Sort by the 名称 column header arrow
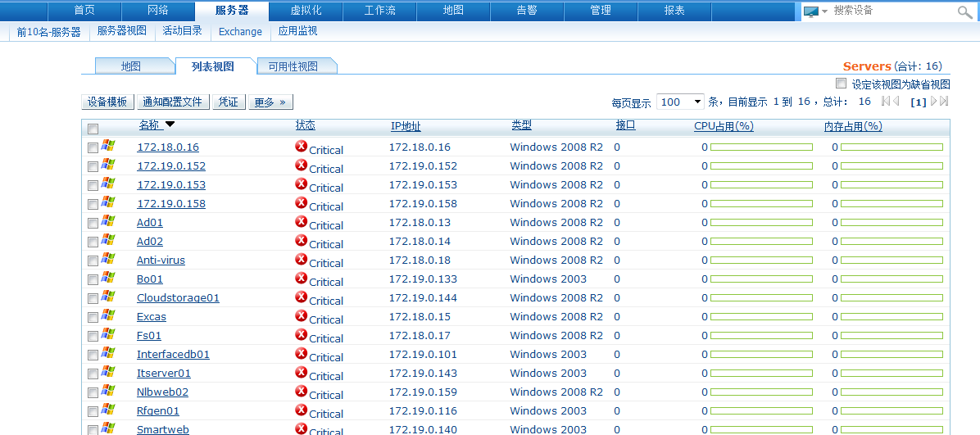The height and width of the screenshot is (435, 980). pyautogui.click(x=170, y=125)
